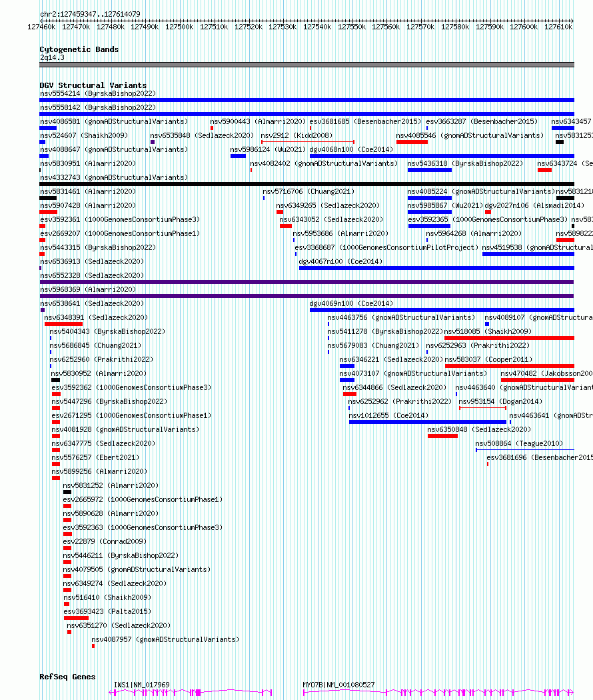The width and height of the screenshot is (593, 700).
Task: Click nsv6350848 (Sedlazeck2020) label
Action: pos(479,429)
